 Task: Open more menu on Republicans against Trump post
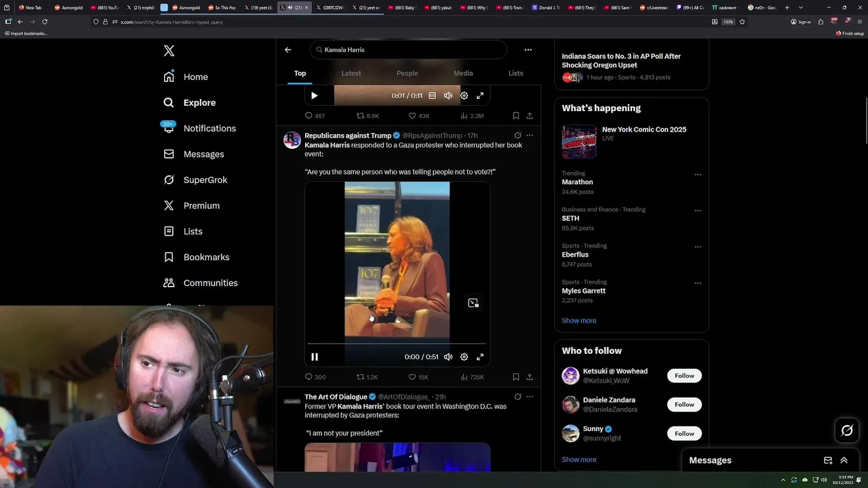[530, 136]
